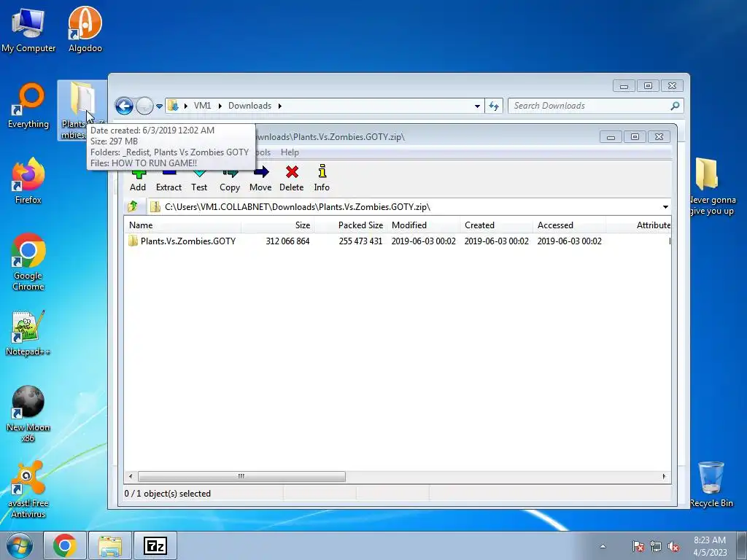Screen dimensions: 747x560
Task: Select the Plants.Vs.Zombies.GOTY folder row
Action: pyautogui.click(x=398, y=241)
